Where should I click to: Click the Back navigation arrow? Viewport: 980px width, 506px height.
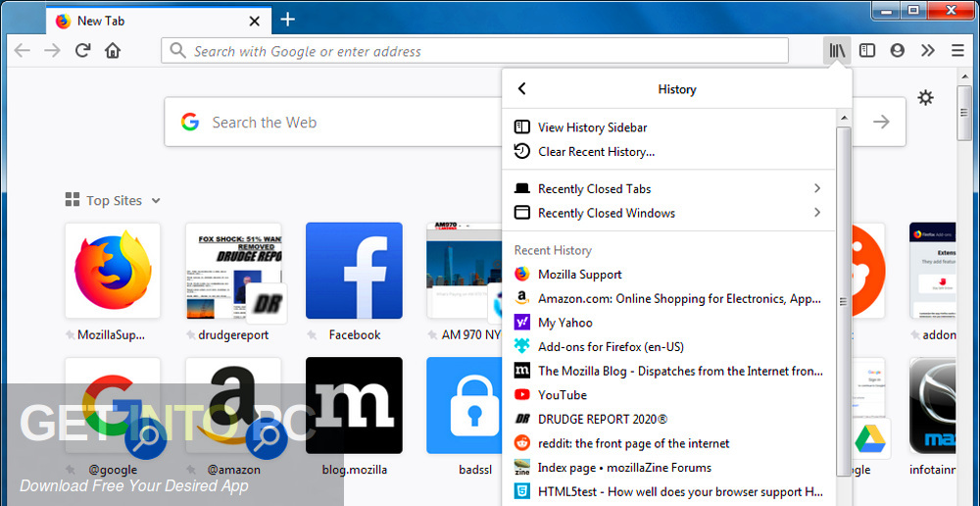pyautogui.click(x=22, y=51)
